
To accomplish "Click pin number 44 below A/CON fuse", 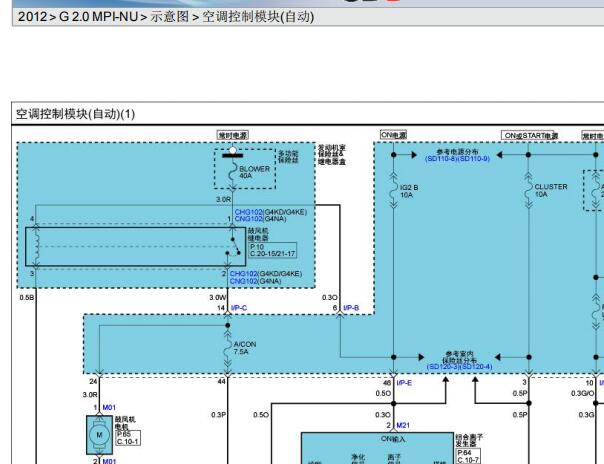I will pyautogui.click(x=221, y=381).
